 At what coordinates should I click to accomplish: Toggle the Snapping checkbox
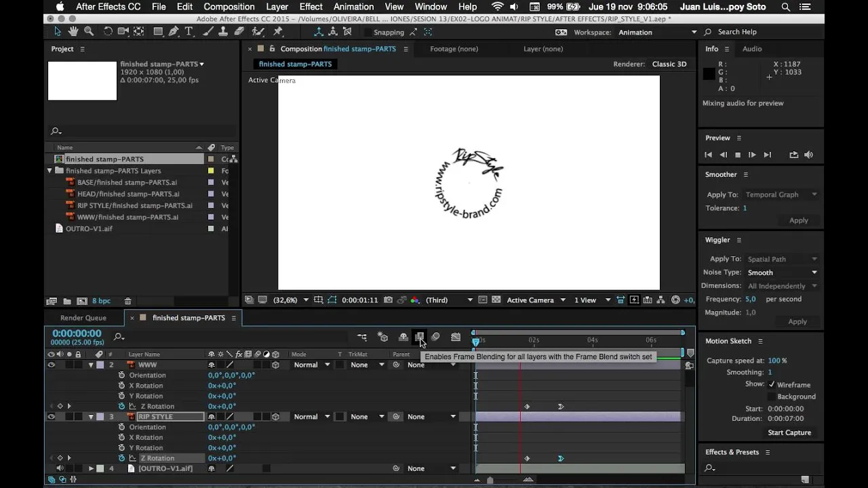tap(368, 33)
